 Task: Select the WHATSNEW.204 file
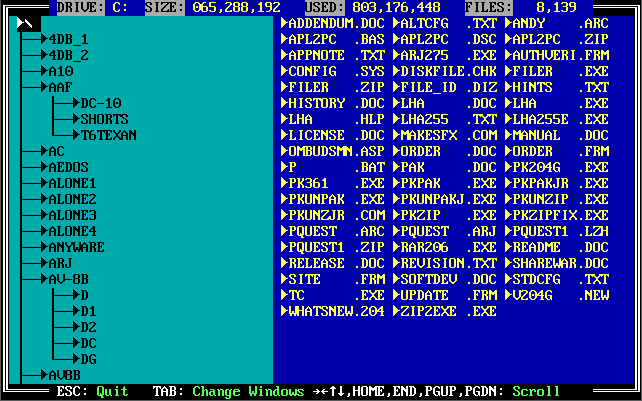333,311
